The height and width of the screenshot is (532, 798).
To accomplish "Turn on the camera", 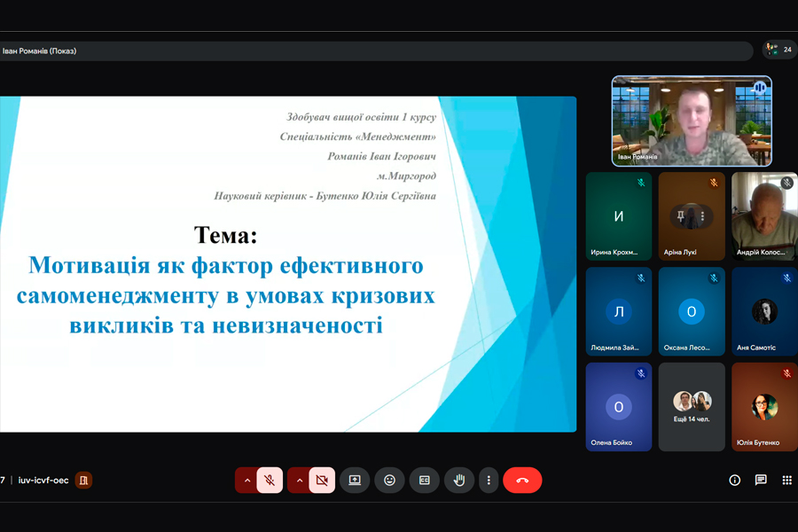I will 322,481.
